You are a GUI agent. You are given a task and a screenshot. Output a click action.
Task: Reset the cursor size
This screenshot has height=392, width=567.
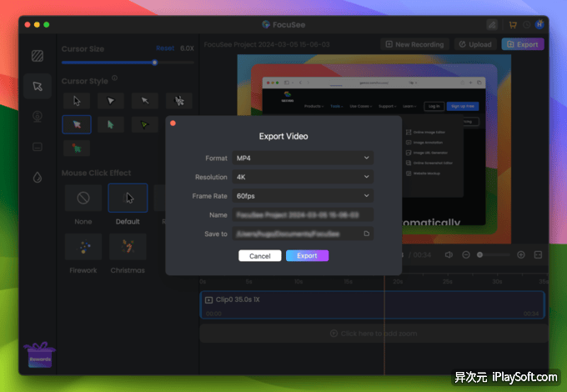[165, 48]
